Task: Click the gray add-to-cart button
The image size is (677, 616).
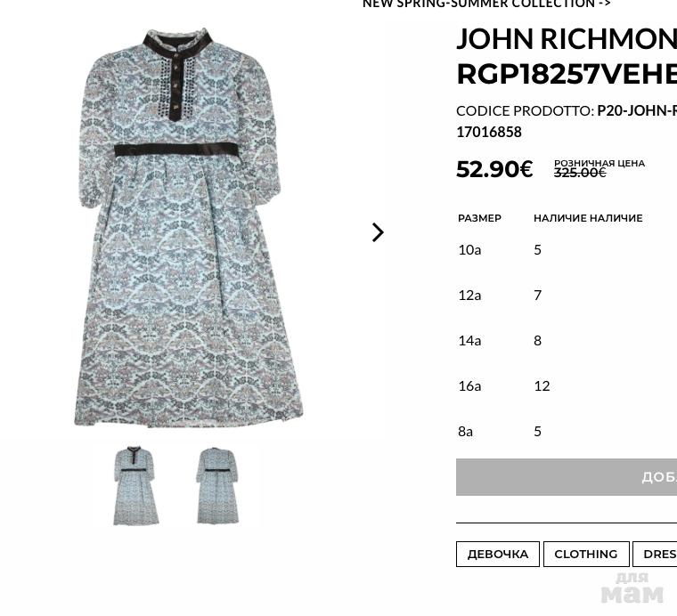Action: pyautogui.click(x=567, y=477)
